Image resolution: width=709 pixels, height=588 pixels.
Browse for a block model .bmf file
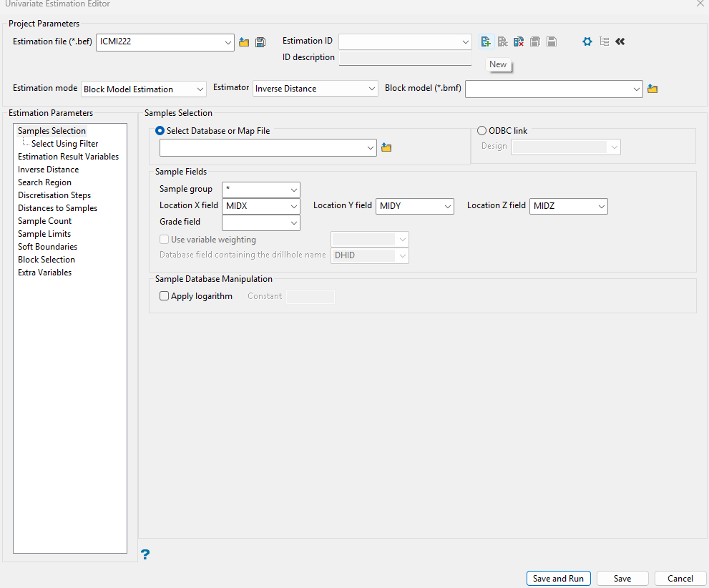[x=652, y=89]
